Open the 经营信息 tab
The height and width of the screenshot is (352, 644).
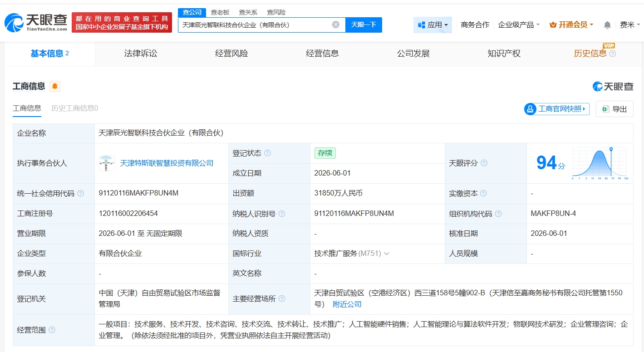coord(322,54)
